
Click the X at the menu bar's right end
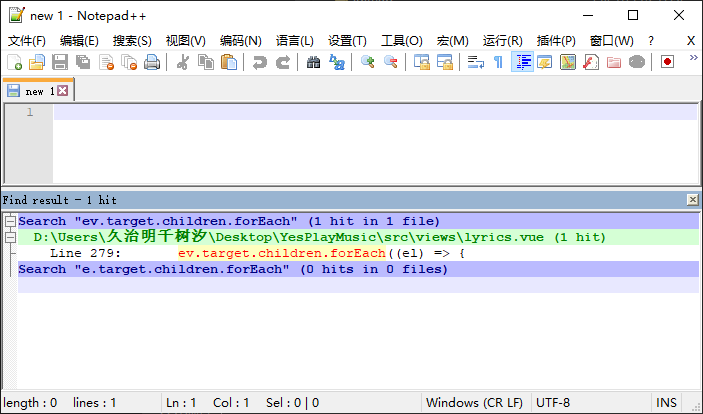pos(691,41)
